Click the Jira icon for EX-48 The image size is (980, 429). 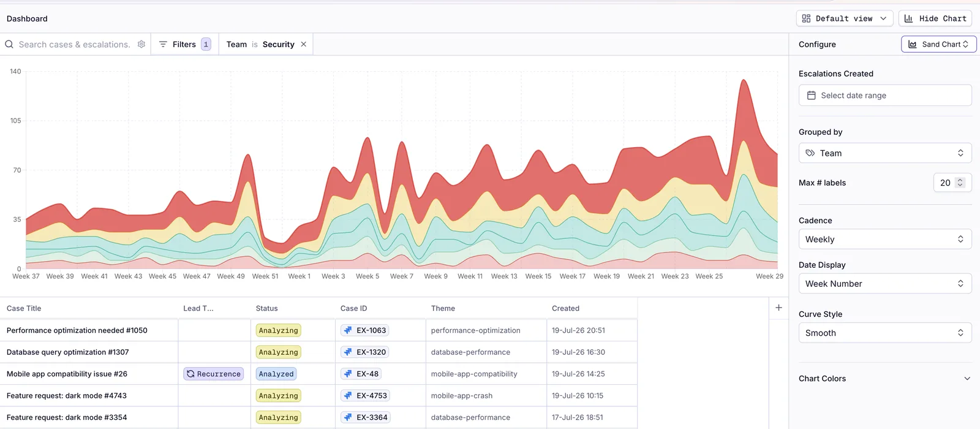point(349,374)
